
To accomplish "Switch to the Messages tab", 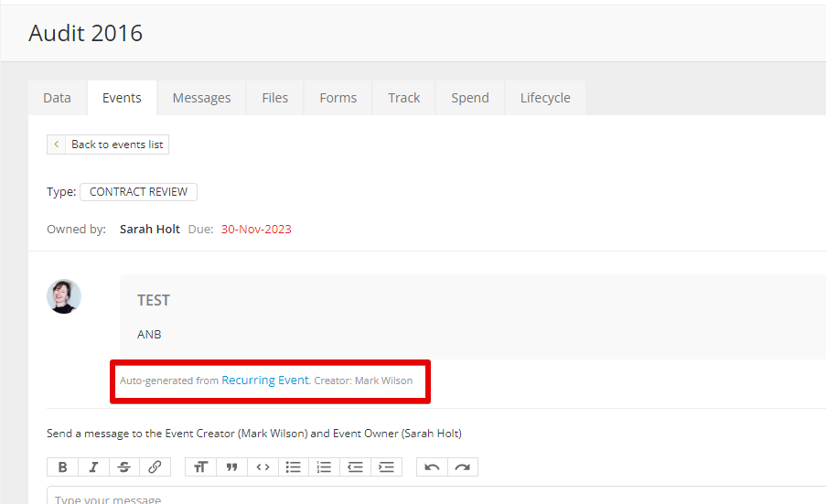I will (201, 98).
